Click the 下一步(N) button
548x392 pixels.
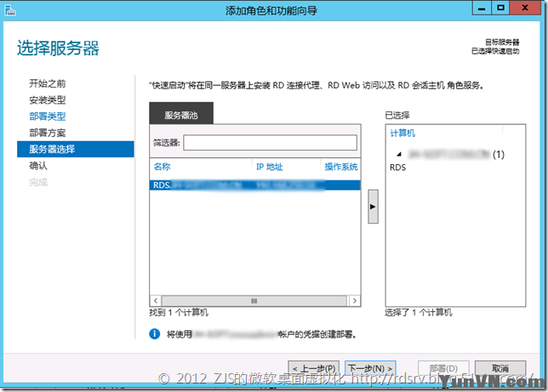click(x=370, y=368)
